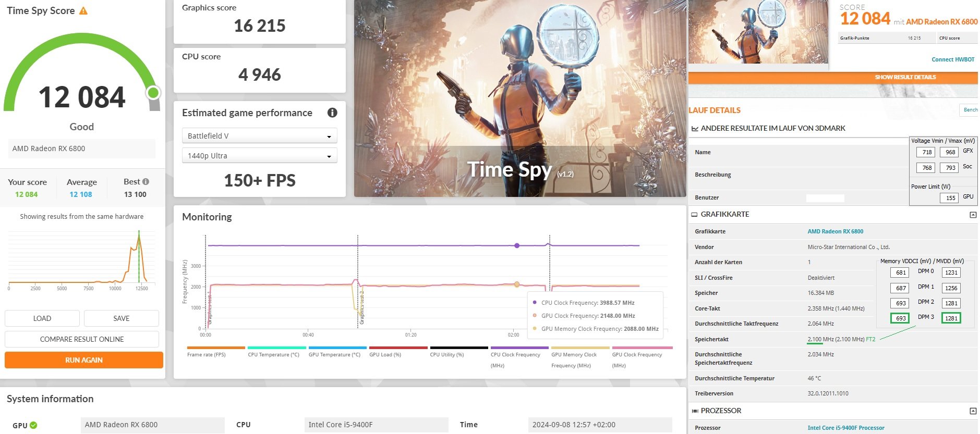Viewport: 980px width, 434px height.
Task: Click the Best score info icon
Action: tap(146, 182)
